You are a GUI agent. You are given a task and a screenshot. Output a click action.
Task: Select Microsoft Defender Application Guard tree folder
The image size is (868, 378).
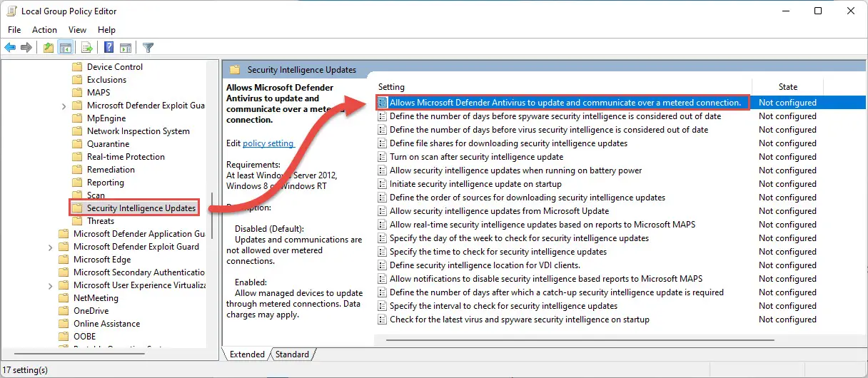tap(138, 234)
